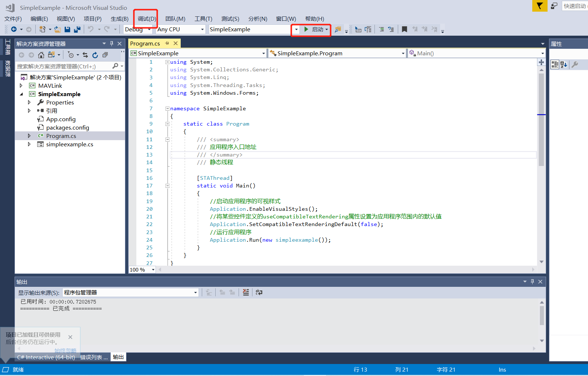Screen dimensions: 588x376
Task: Refresh the Solution Explorer
Action: coord(95,55)
